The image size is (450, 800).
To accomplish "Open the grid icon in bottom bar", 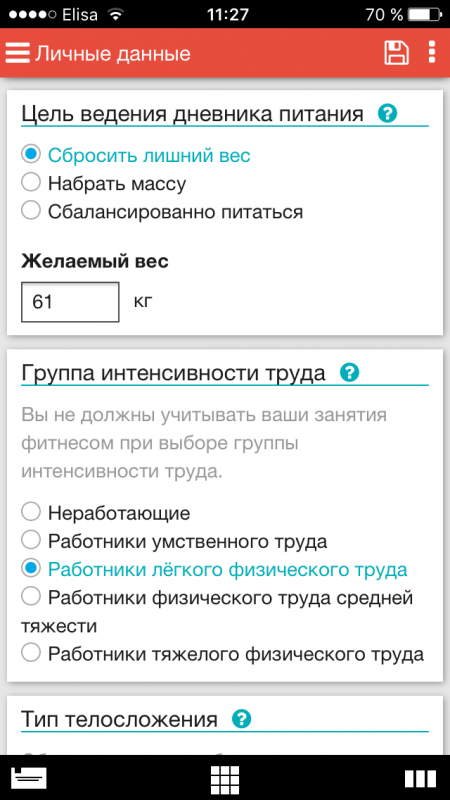I will point(225,779).
